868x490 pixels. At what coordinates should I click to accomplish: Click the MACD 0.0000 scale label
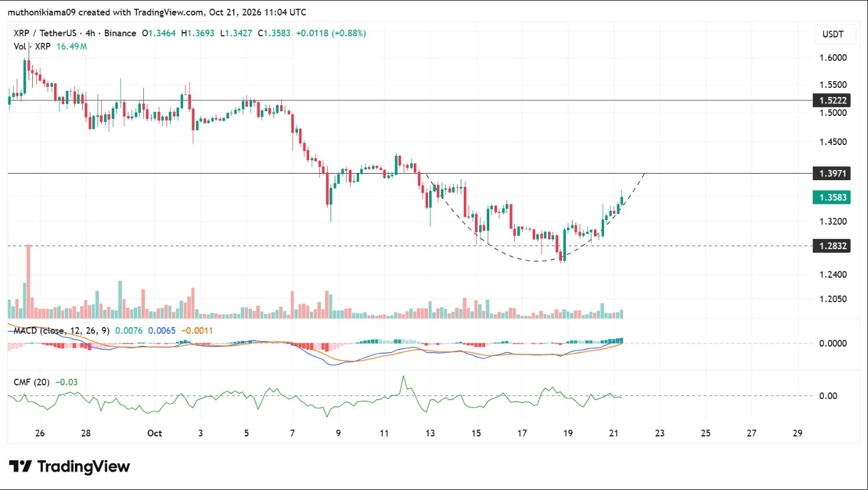pyautogui.click(x=833, y=343)
